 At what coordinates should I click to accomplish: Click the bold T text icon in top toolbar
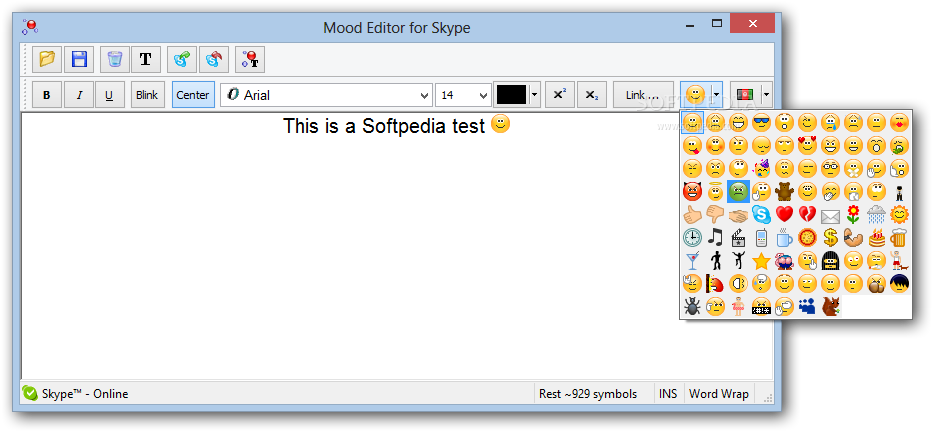[146, 59]
